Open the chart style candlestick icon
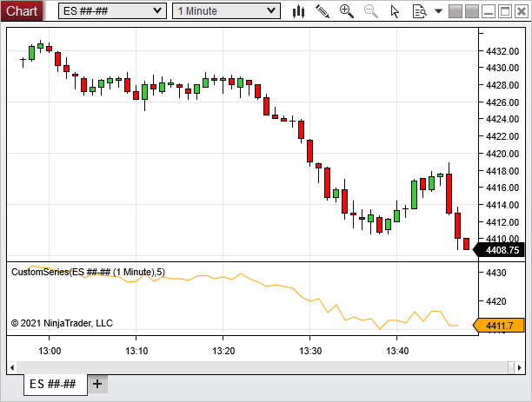 coord(299,11)
